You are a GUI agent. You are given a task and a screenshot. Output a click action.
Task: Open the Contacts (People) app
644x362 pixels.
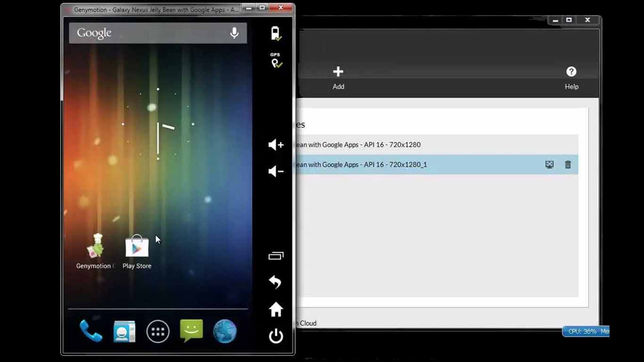(124, 332)
